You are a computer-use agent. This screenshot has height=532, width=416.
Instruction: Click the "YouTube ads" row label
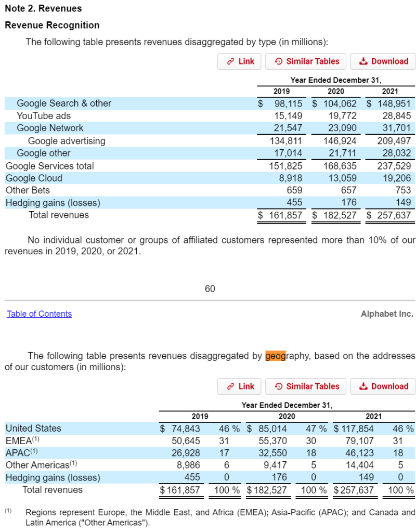click(x=44, y=116)
